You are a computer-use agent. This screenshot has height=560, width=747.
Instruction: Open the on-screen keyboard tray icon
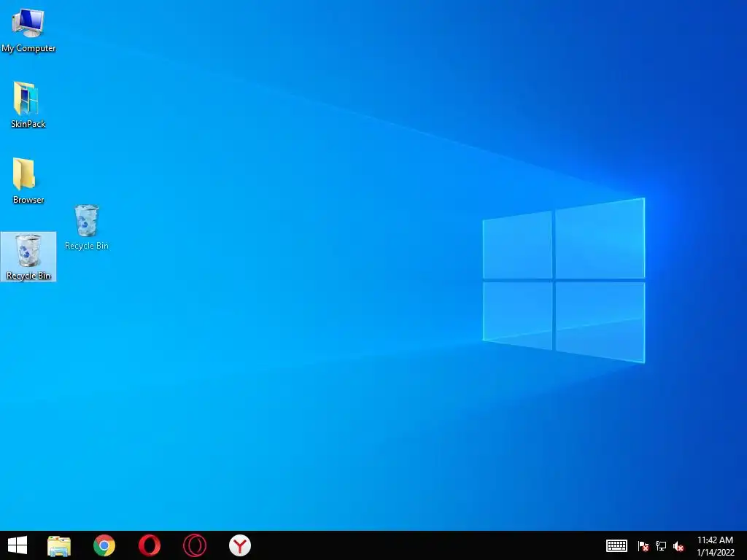[x=616, y=545]
